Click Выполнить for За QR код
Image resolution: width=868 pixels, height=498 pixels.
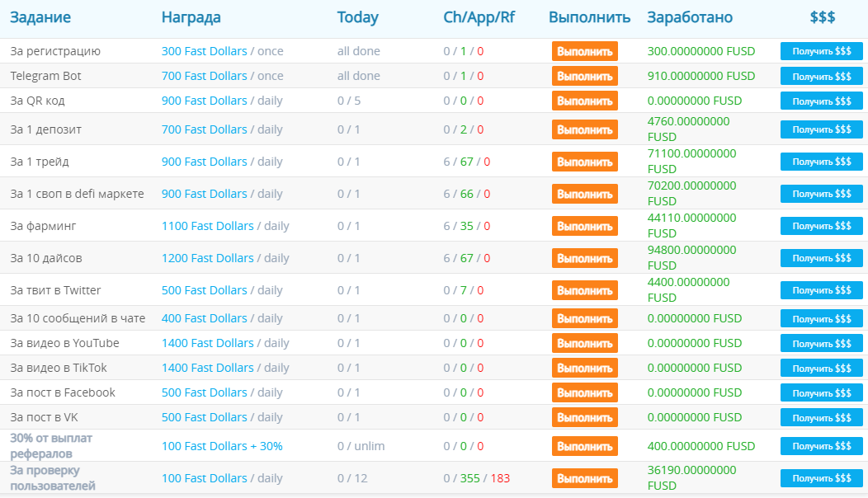584,101
